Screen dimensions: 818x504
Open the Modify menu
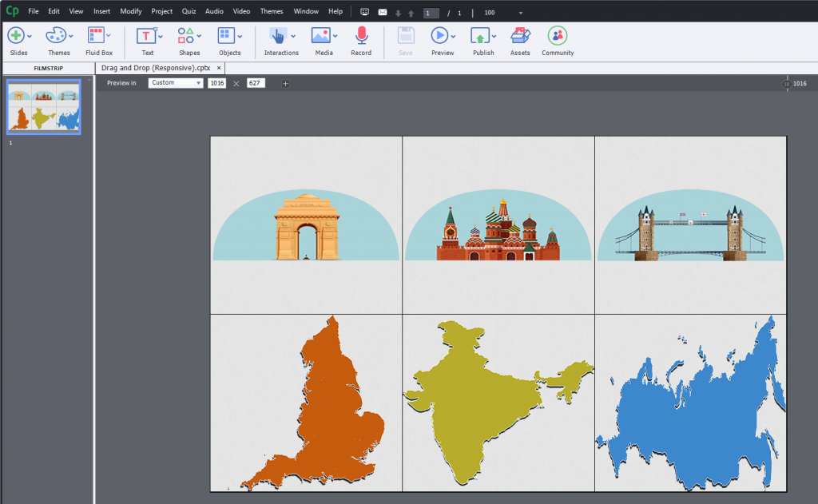pos(131,12)
